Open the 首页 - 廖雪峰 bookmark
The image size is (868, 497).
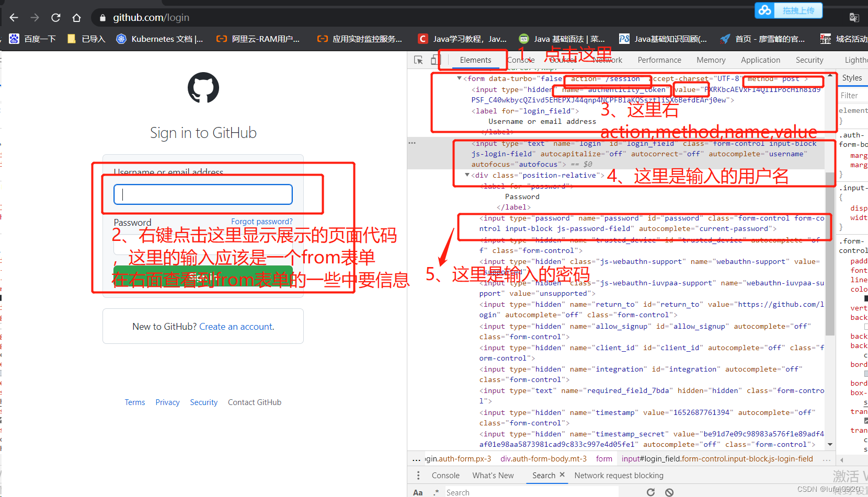763,39
